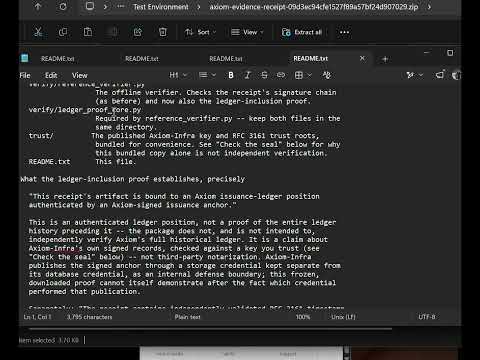Click the "What the ledger-inclusion proof establishes" heading

[133, 179]
